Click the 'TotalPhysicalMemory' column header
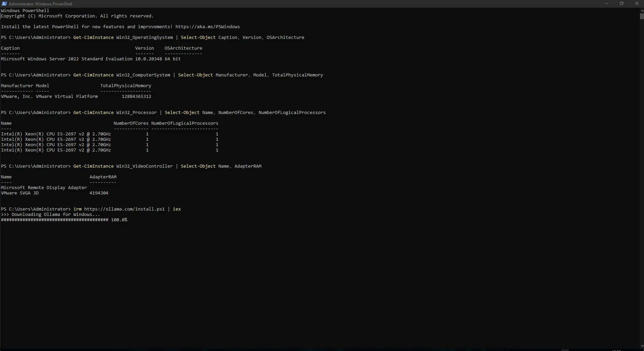Viewport: 644px width, 351px height. click(x=126, y=86)
